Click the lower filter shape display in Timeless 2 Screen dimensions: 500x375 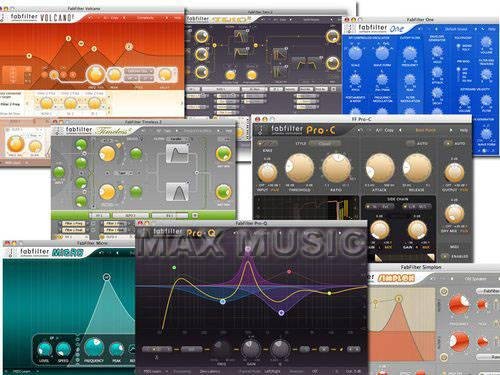177,191
